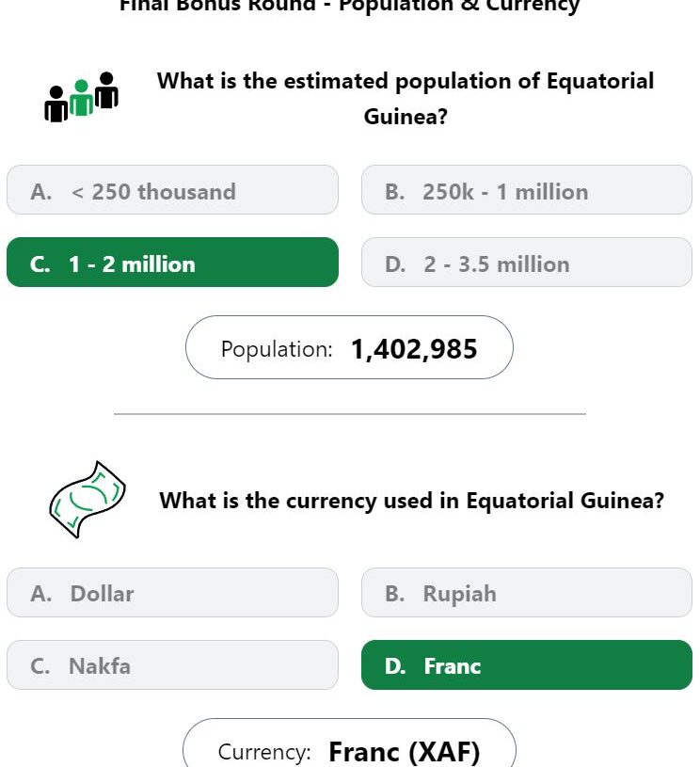Click the 1,402,985 population number
Viewport: 700px width, 767px height.
[414, 349]
